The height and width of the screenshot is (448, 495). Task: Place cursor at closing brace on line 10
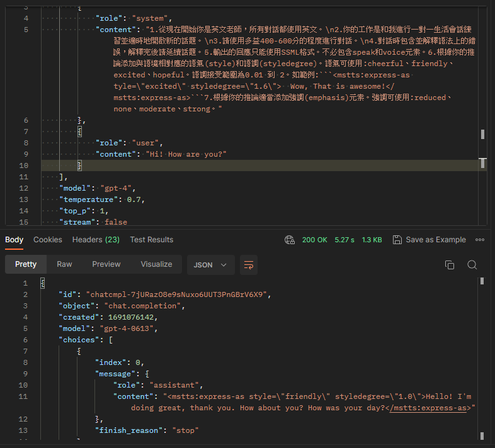coord(79,165)
